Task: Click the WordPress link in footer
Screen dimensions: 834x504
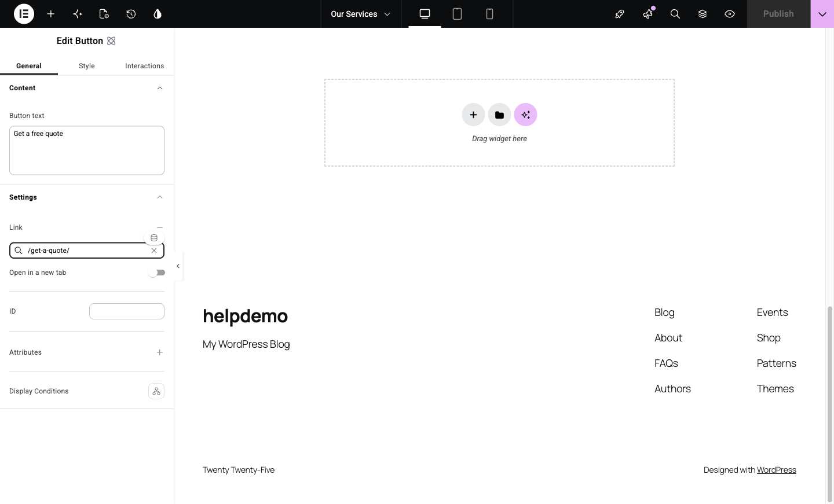Action: tap(777, 470)
